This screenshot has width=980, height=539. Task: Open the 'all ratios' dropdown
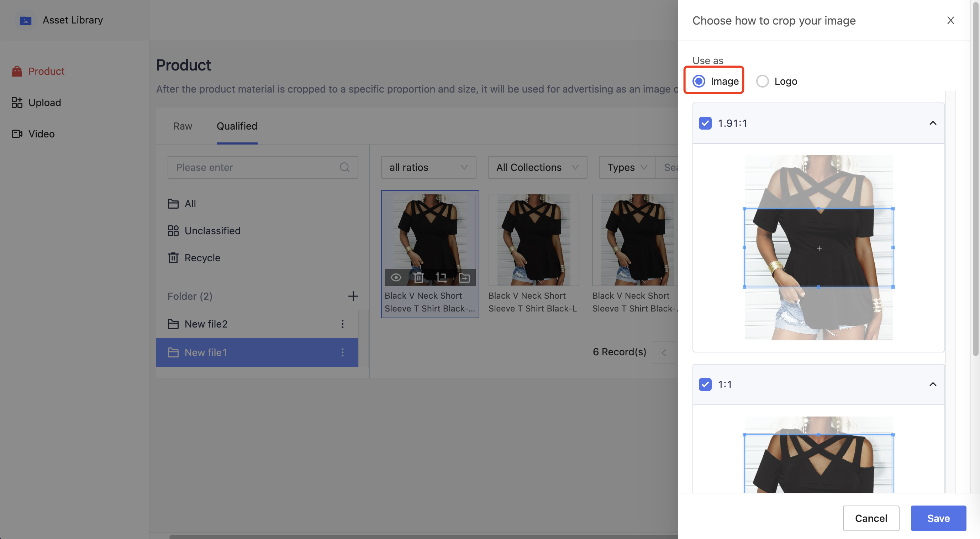(x=428, y=167)
